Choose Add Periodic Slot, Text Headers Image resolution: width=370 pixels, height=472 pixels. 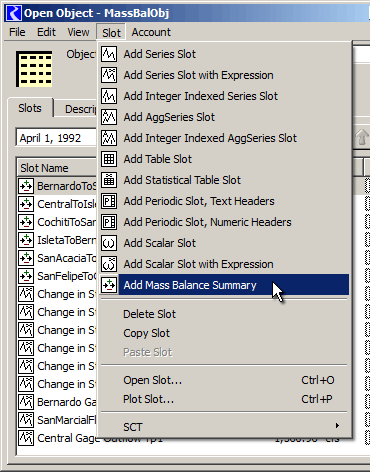225,201
